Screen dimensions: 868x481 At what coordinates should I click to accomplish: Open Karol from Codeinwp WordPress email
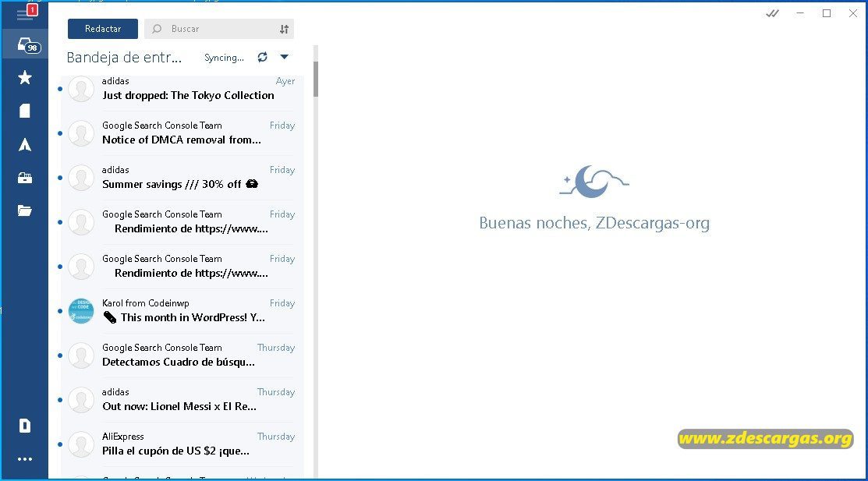[x=182, y=310]
